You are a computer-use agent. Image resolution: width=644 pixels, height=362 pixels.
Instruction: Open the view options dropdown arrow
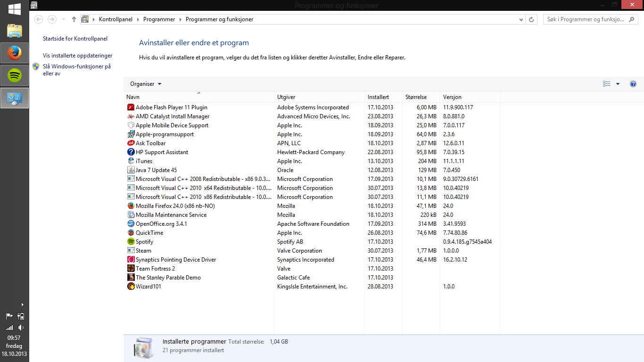point(618,84)
